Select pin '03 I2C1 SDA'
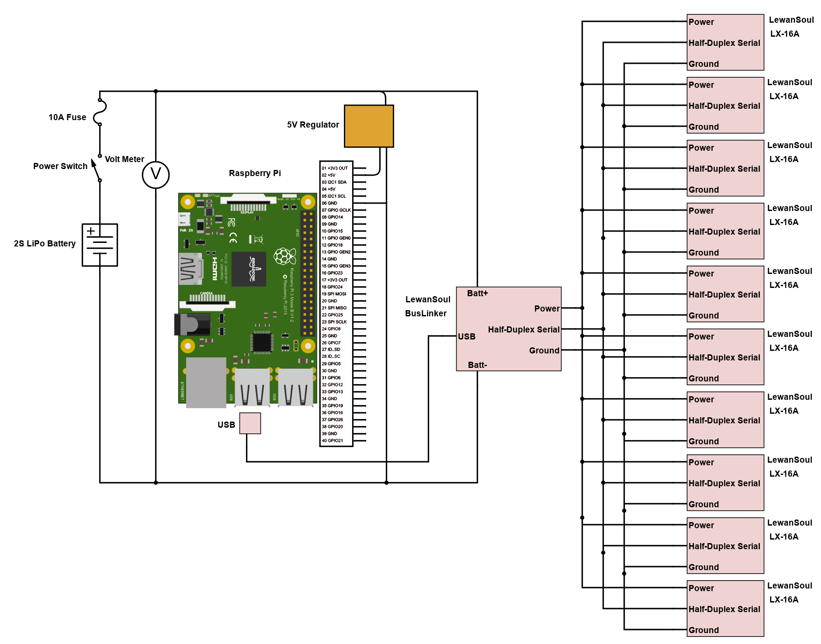Viewport: 821px width, 644px height. [334, 182]
